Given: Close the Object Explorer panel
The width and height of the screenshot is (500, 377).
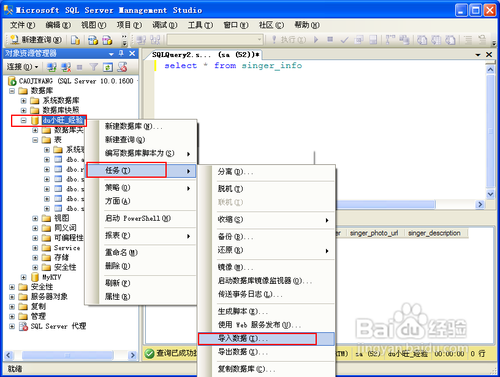Looking at the screenshot, I should (x=132, y=53).
